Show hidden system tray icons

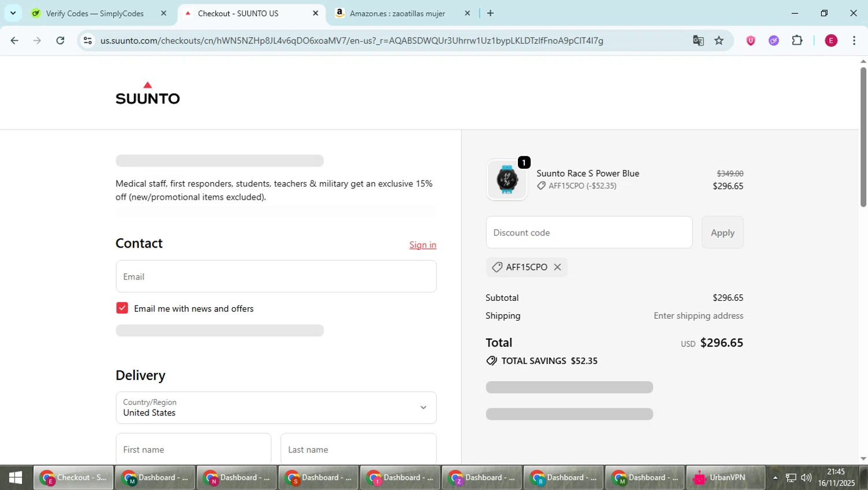pos(775,478)
